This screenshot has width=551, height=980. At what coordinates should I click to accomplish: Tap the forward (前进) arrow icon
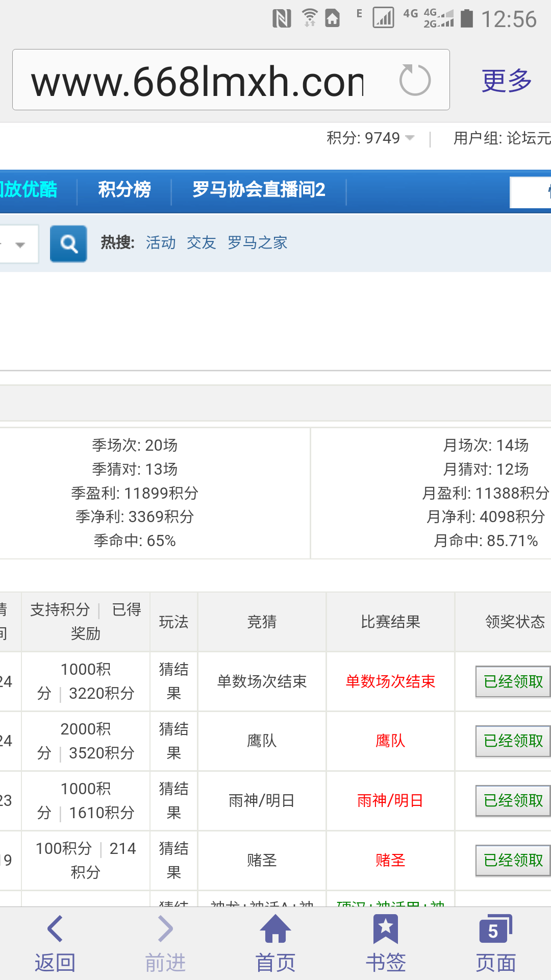coord(165,929)
